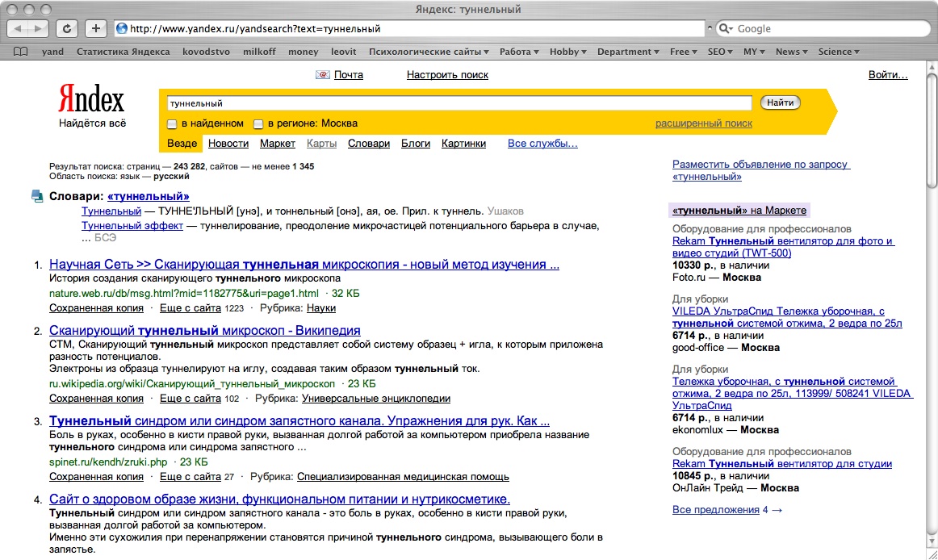Enable the 'в найденном' checkbox

pyautogui.click(x=172, y=124)
